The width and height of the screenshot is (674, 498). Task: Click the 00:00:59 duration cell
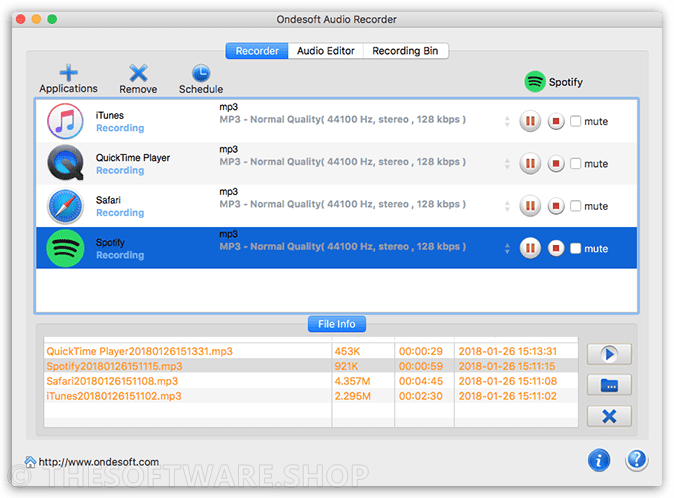[420, 366]
